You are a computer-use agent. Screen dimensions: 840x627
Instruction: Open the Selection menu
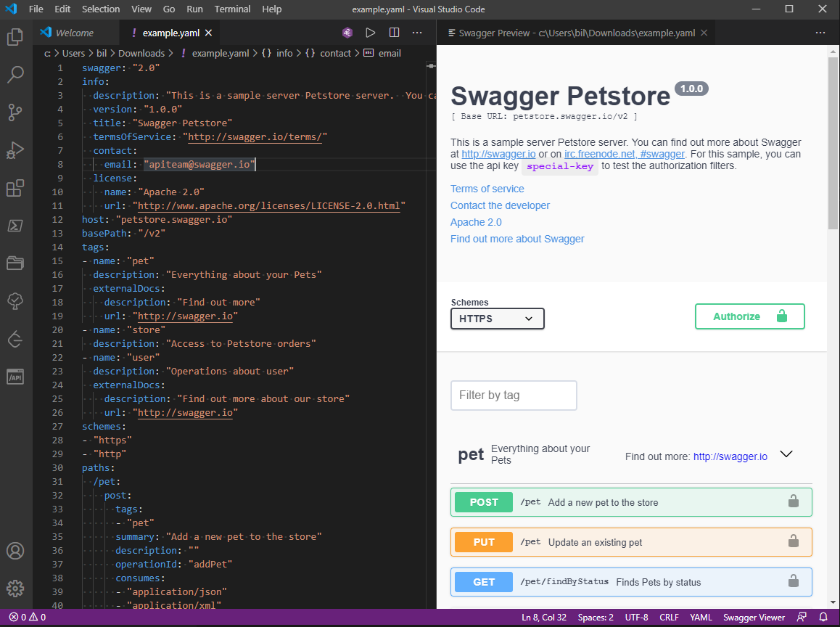tap(101, 9)
